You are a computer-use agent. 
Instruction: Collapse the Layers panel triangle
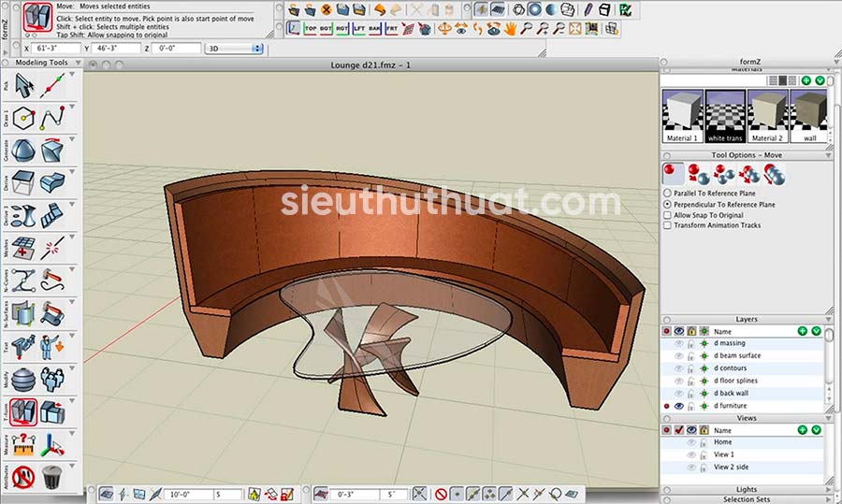(x=829, y=319)
